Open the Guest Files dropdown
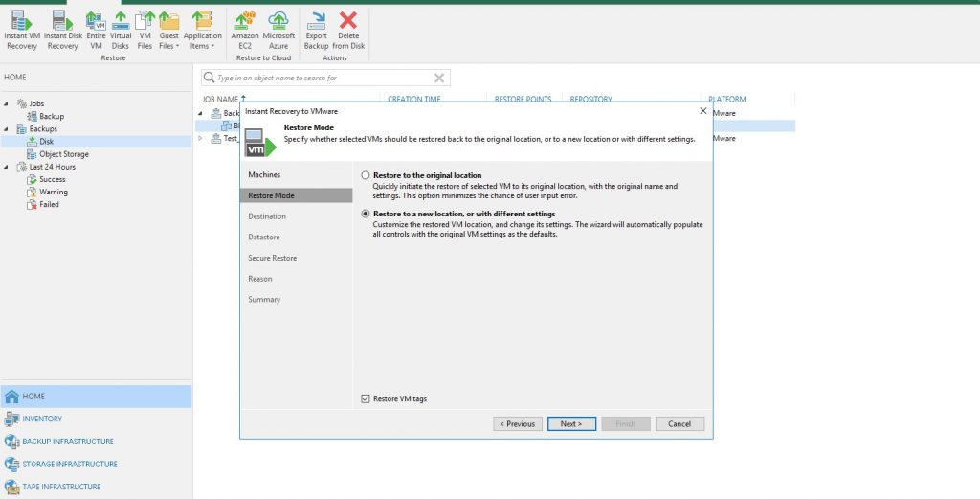This screenshot has height=499, width=980. tap(168, 30)
